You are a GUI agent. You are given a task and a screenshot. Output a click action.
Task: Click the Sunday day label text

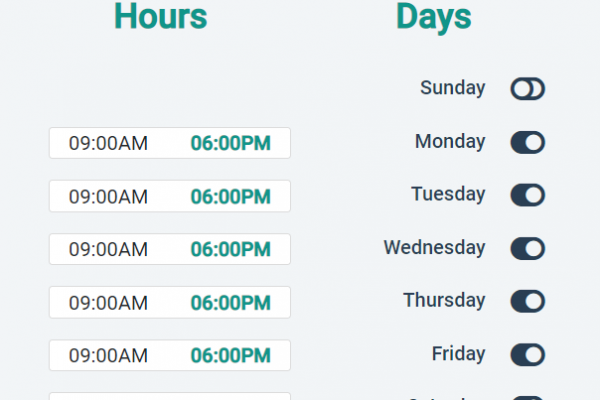pyautogui.click(x=452, y=88)
